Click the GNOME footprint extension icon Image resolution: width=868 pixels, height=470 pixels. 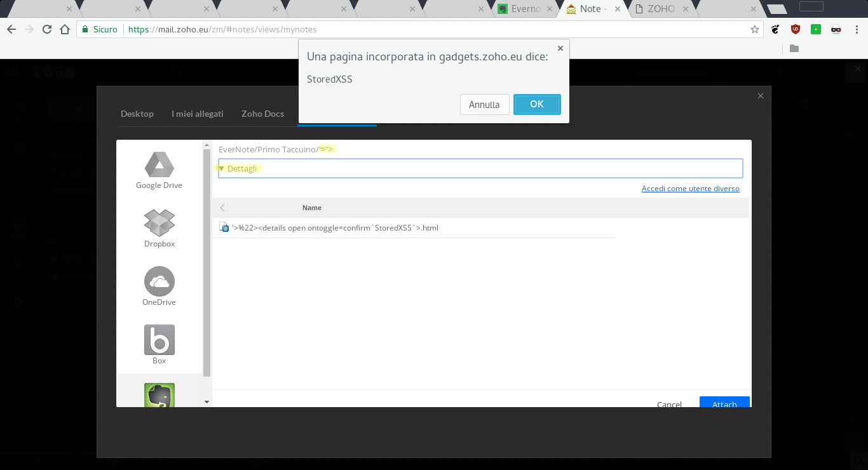(775, 29)
